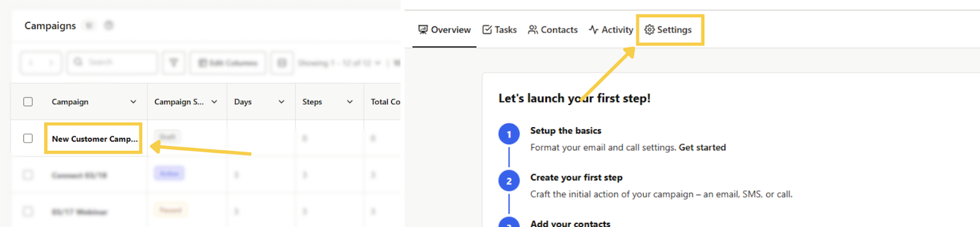This screenshot has height=227, width=980.
Task: Click the Paused status badge in third row
Action: coord(170,210)
